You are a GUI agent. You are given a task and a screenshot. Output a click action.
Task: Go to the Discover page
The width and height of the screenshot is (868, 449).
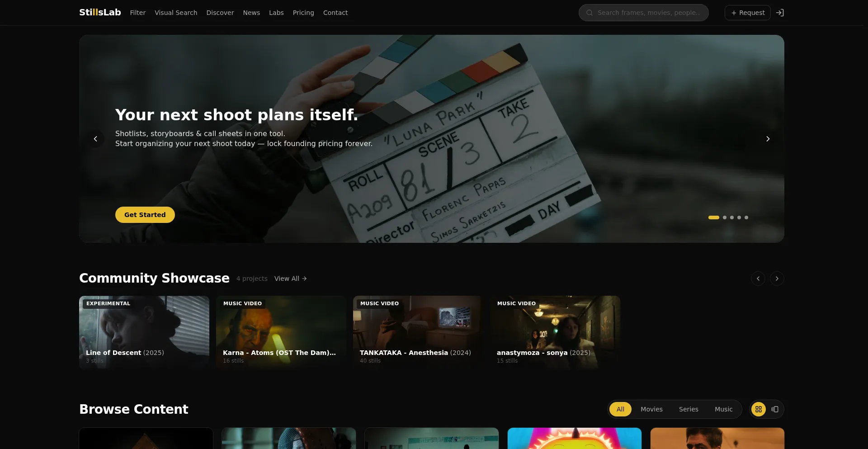220,13
